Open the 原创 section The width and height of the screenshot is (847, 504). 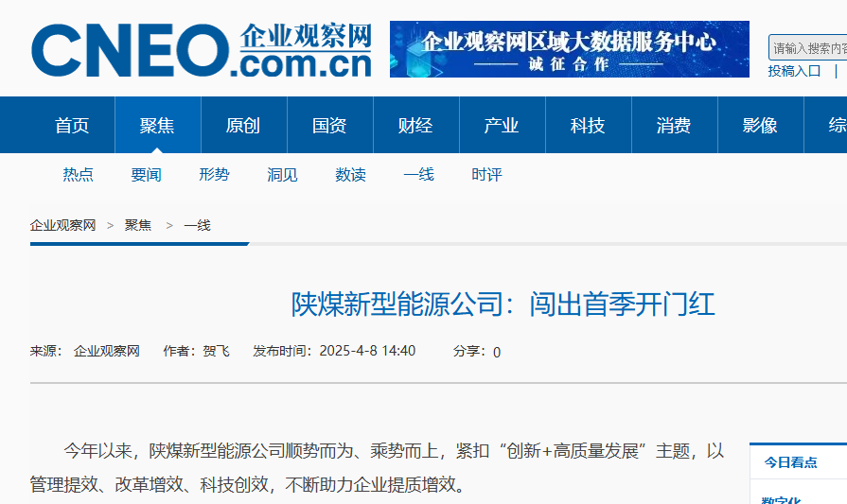point(243,126)
